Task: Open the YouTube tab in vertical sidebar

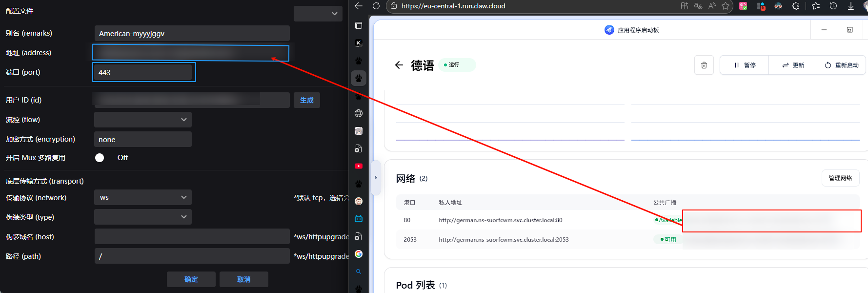Action: pos(359,166)
